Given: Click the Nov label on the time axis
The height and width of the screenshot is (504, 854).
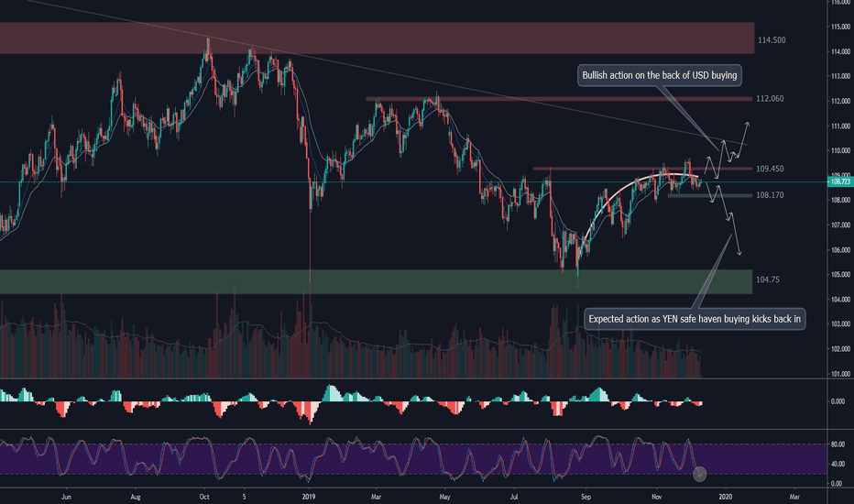Looking at the screenshot, I should [x=657, y=497].
